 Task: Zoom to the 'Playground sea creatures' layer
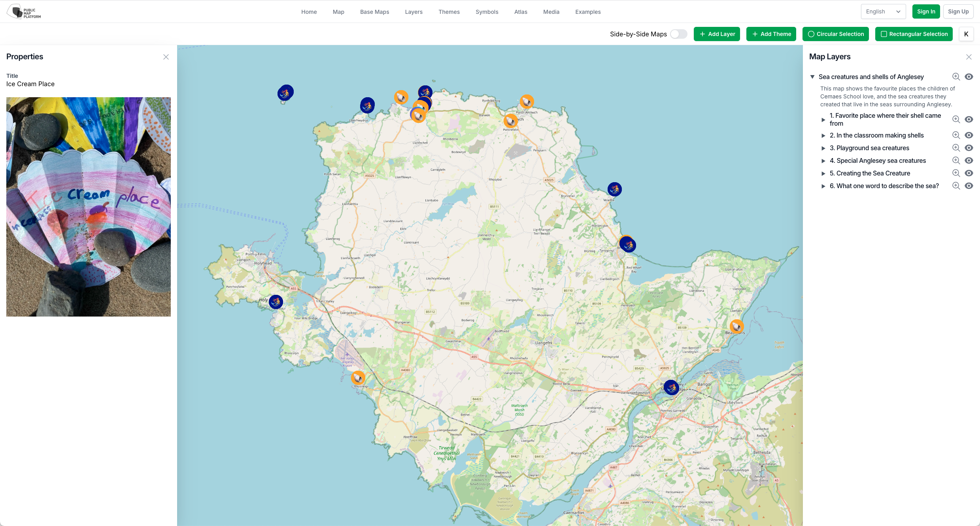coord(956,148)
